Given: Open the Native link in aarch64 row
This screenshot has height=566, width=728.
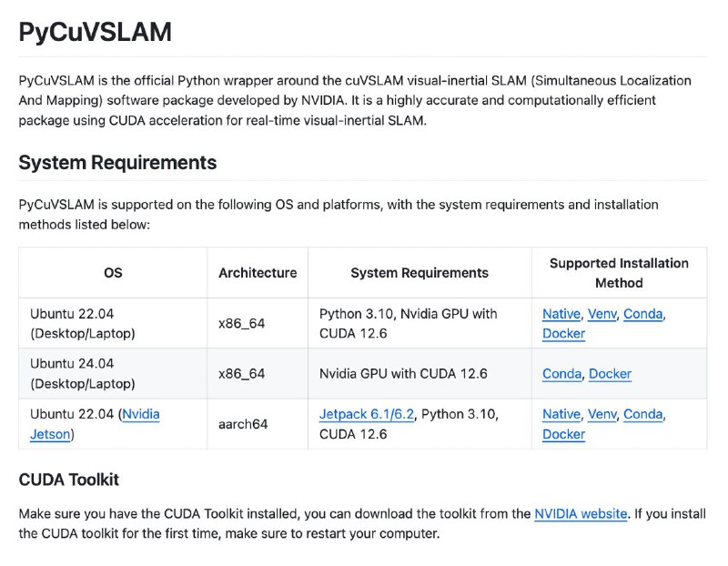Looking at the screenshot, I should pos(561,414).
